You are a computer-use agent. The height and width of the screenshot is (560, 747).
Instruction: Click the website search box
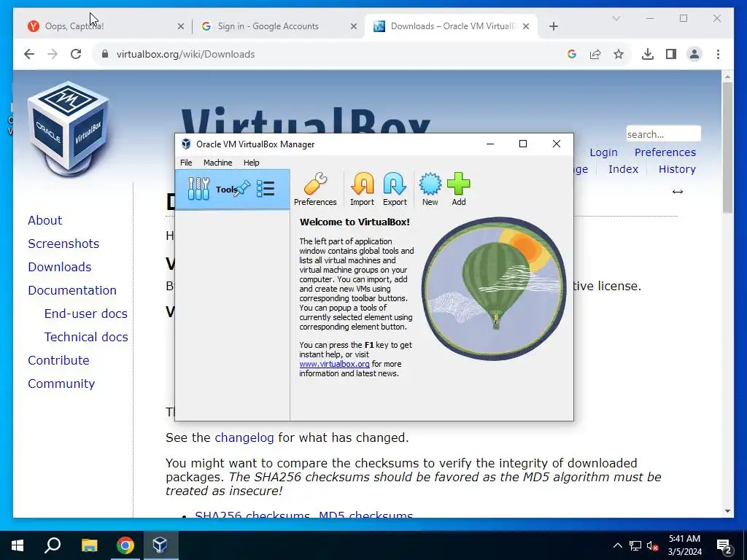663,134
